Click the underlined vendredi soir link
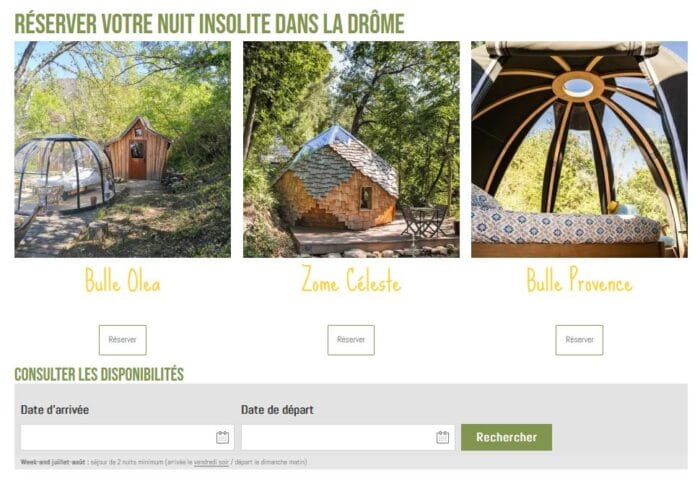Screen dimensions: 700x481 (x=211, y=462)
